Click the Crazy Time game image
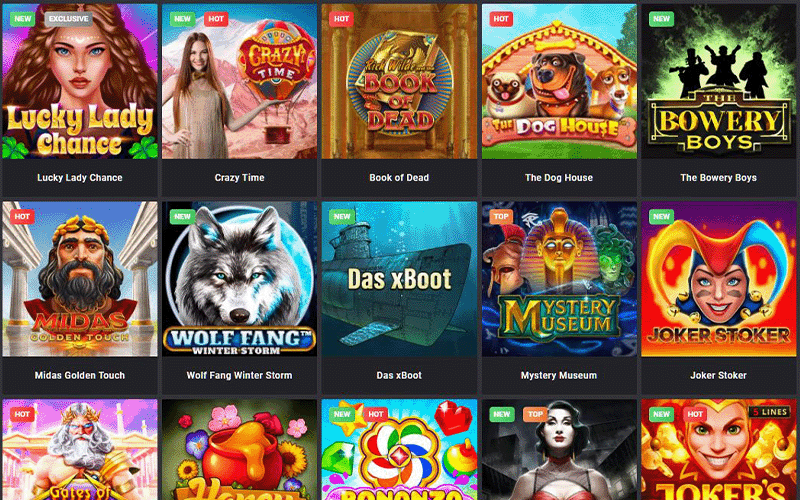This screenshot has height=500, width=800. [x=239, y=81]
